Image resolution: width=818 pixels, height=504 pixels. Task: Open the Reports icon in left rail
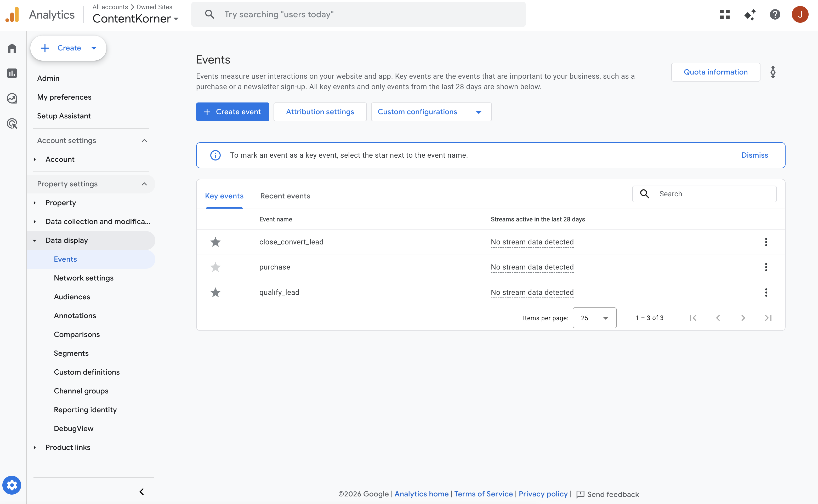12,73
